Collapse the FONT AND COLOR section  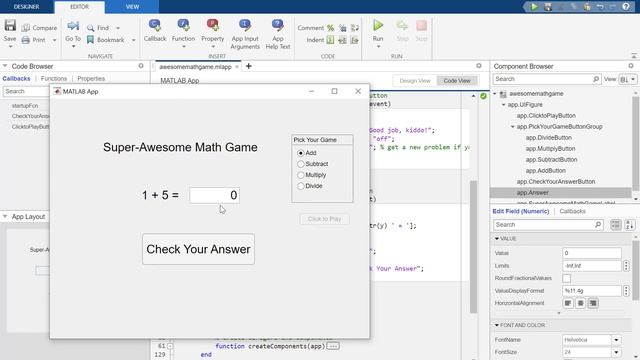(x=497, y=325)
